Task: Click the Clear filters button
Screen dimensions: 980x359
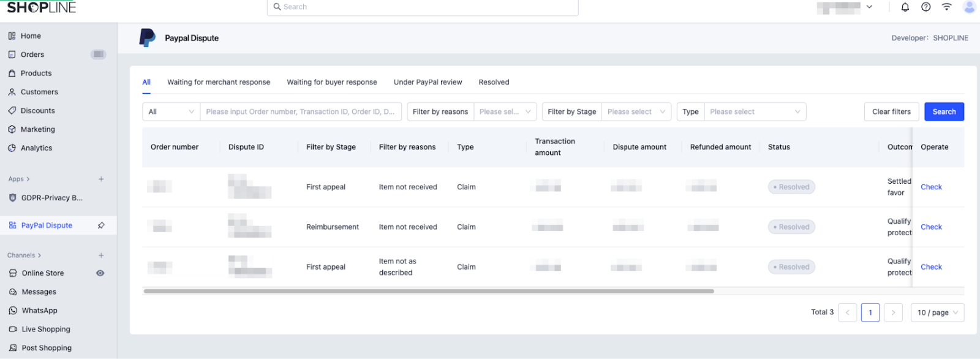Action: point(891,111)
